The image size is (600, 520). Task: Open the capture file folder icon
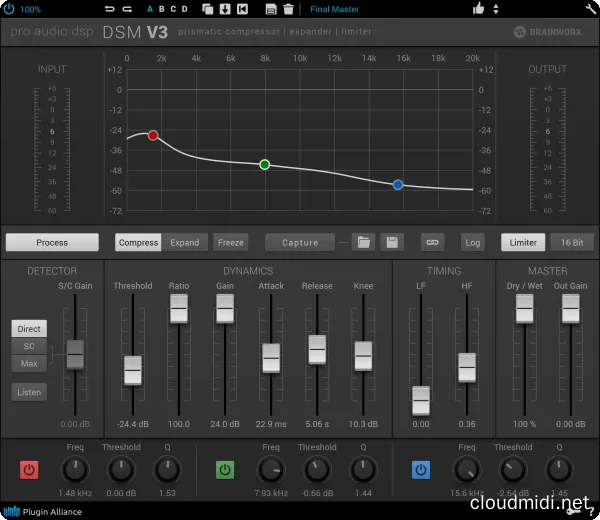coord(363,242)
